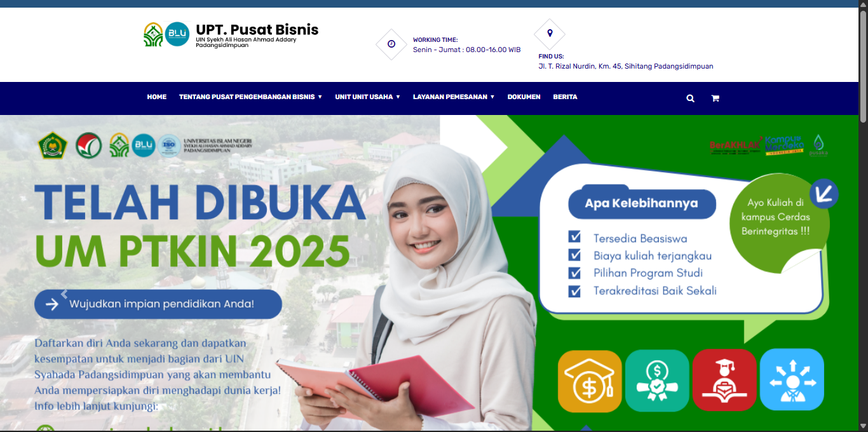The width and height of the screenshot is (868, 432).
Task: Go to the HOME menu item
Action: pyautogui.click(x=157, y=97)
